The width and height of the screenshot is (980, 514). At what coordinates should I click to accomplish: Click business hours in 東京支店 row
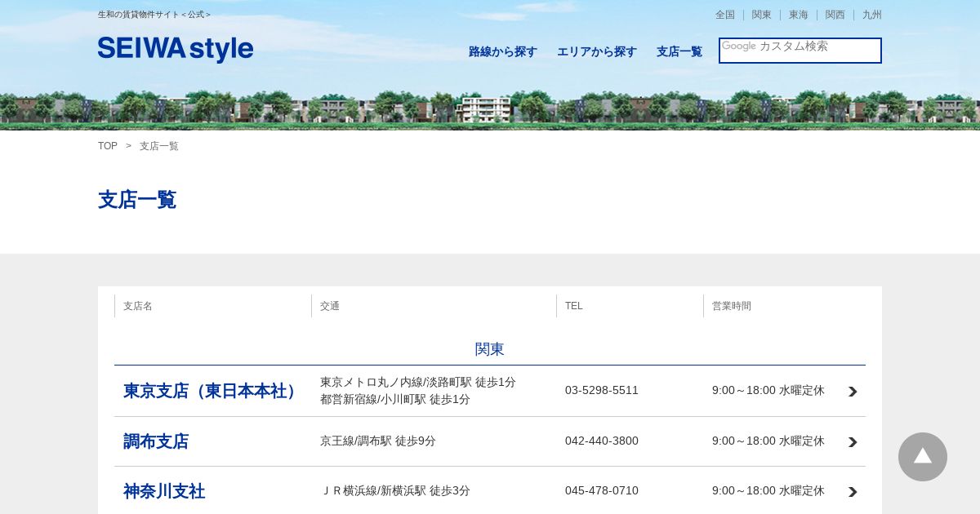[x=768, y=390]
